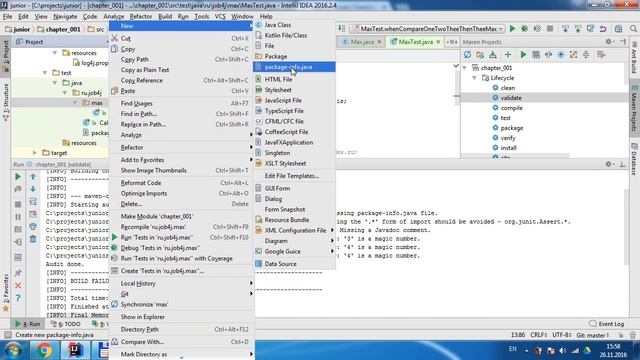
Task: Collapse the Lifecycle node in Maven
Action: pos(475,78)
